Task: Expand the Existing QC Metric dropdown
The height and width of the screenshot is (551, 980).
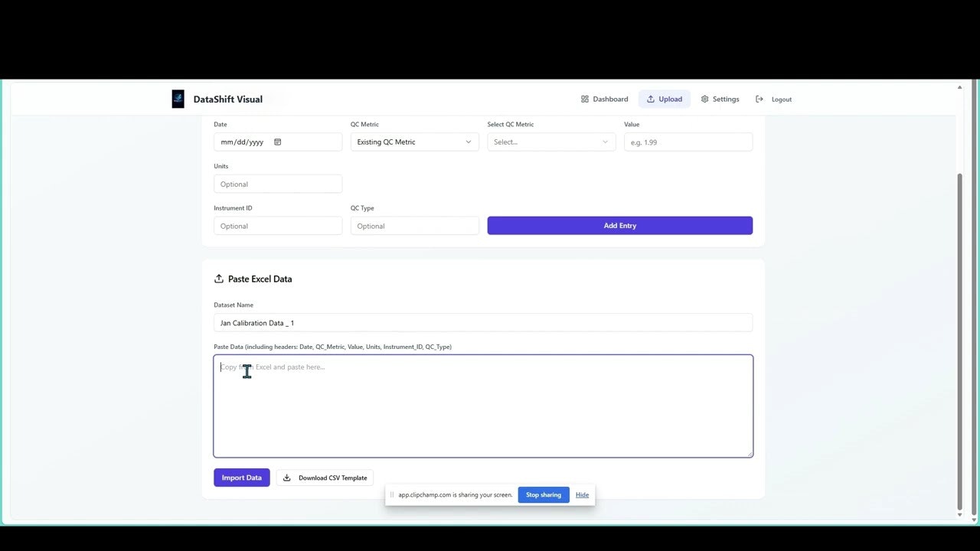Action: point(414,142)
